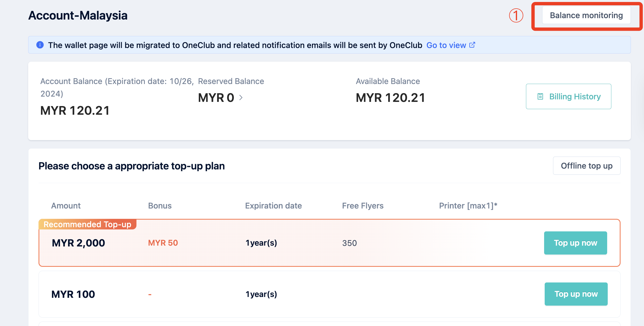Click 1year(s) in the MYR 2,000 row
The height and width of the screenshot is (326, 644).
click(x=261, y=243)
